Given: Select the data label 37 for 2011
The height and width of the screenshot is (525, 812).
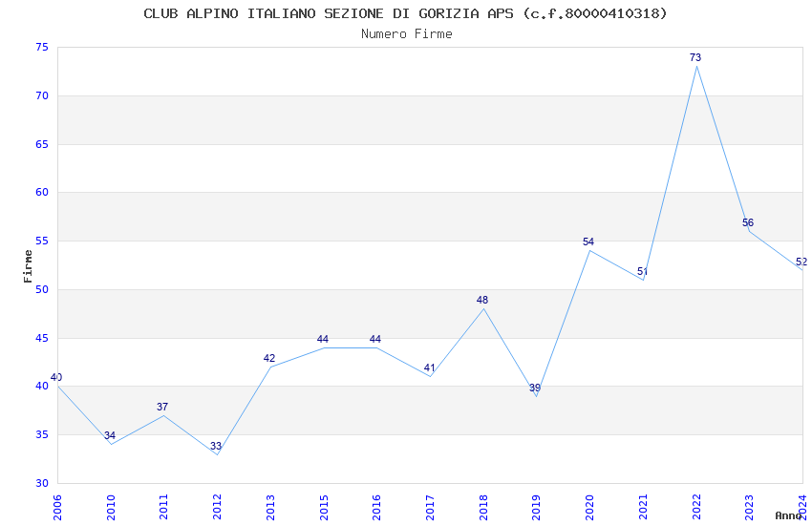Looking at the screenshot, I should (162, 407).
